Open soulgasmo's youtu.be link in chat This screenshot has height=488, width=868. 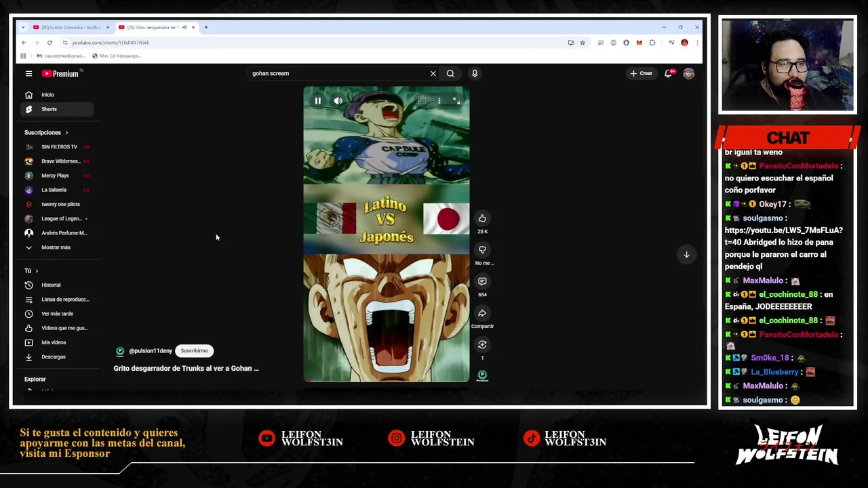pyautogui.click(x=783, y=236)
